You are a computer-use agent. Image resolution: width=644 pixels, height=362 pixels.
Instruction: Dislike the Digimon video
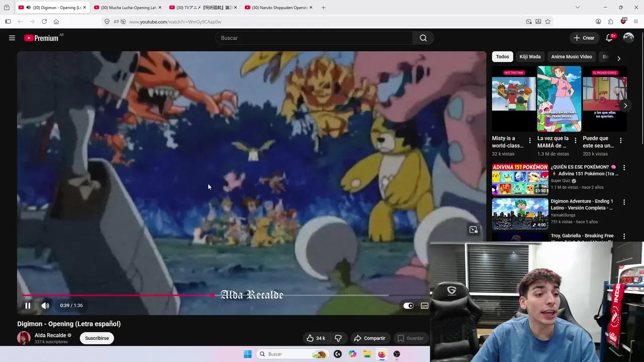pos(338,338)
